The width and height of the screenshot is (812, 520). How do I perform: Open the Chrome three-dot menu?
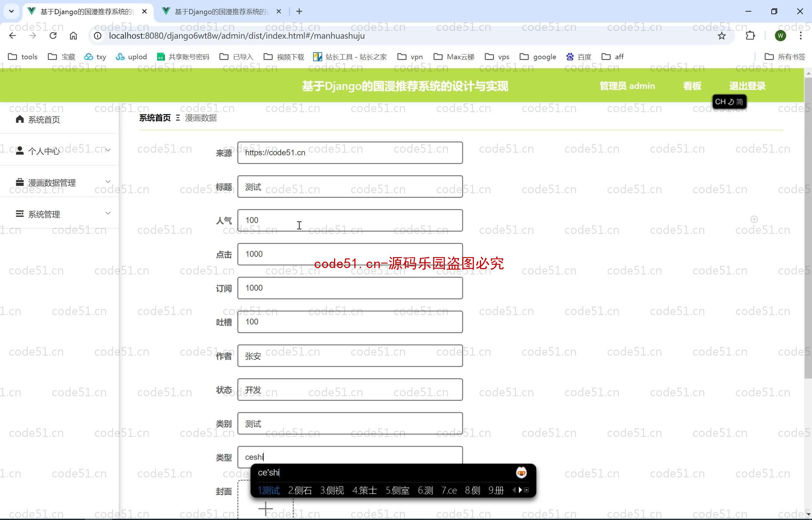[x=800, y=36]
